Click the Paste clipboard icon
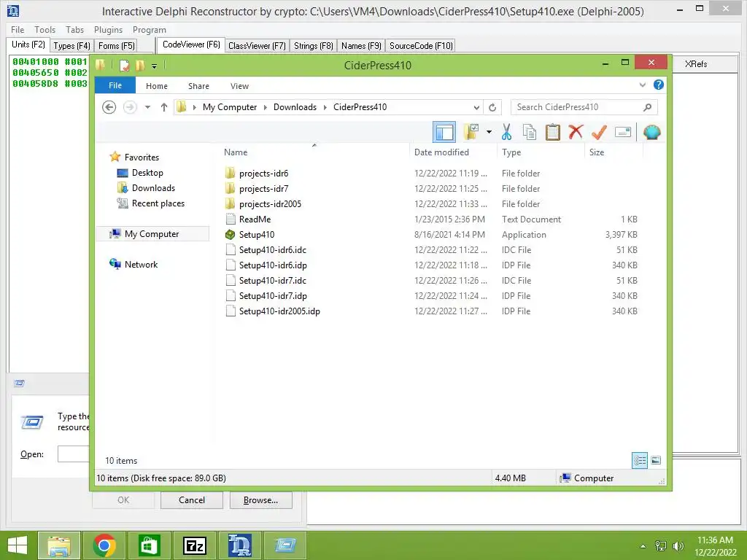This screenshot has height=560, width=747. (x=553, y=132)
